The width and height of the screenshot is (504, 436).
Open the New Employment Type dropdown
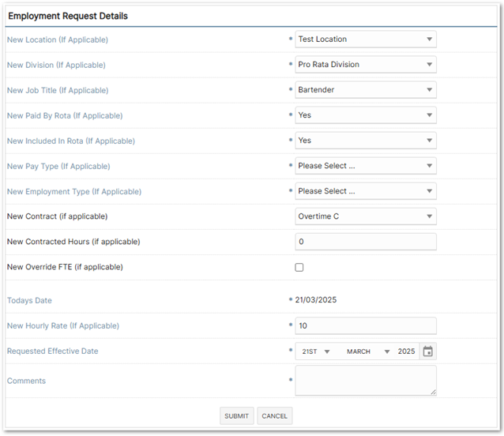pyautogui.click(x=366, y=191)
